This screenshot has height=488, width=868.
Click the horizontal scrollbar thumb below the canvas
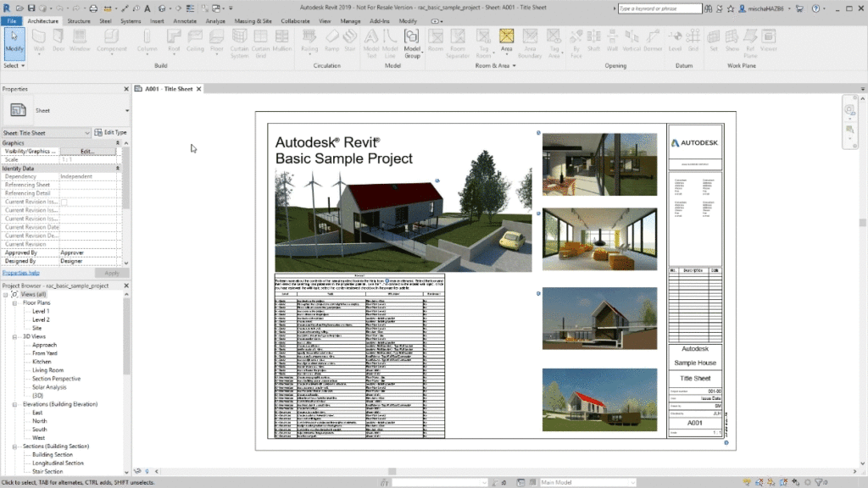(x=392, y=471)
